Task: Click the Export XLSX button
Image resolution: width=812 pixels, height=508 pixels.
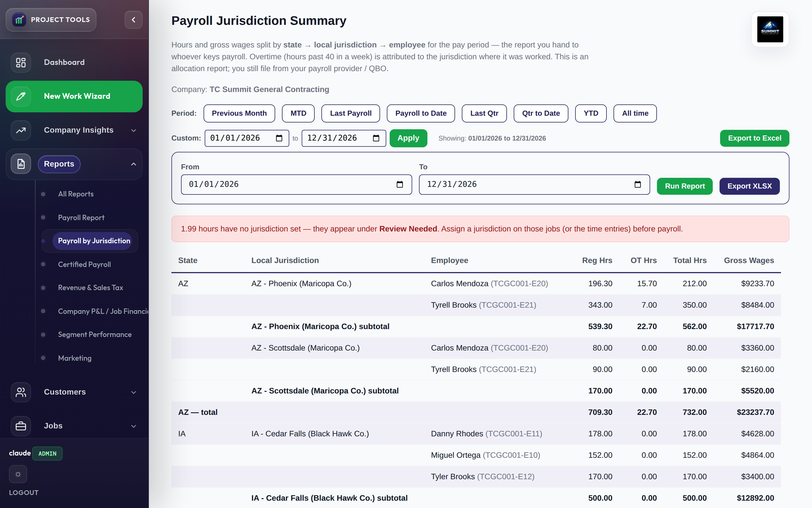Action: coord(750,186)
